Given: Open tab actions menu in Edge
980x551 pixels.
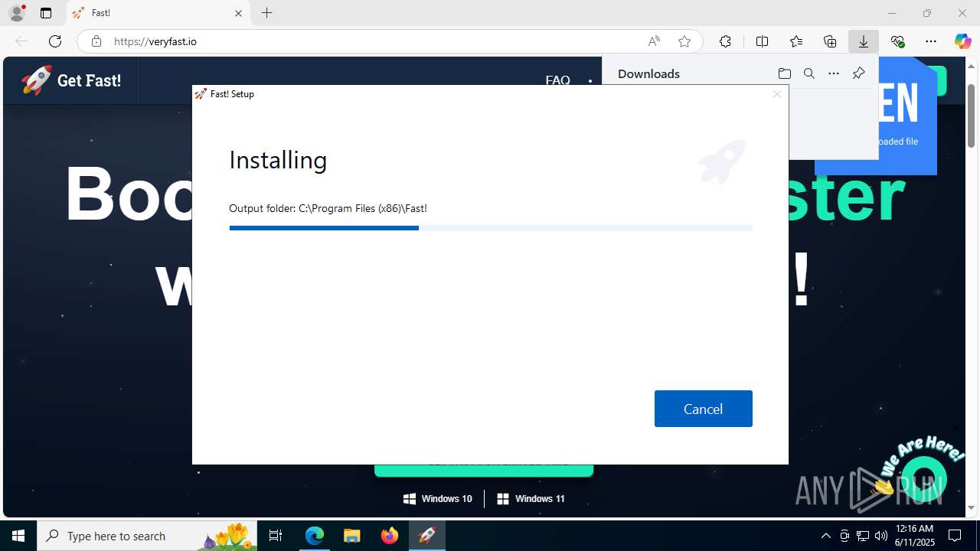Looking at the screenshot, I should [46, 13].
